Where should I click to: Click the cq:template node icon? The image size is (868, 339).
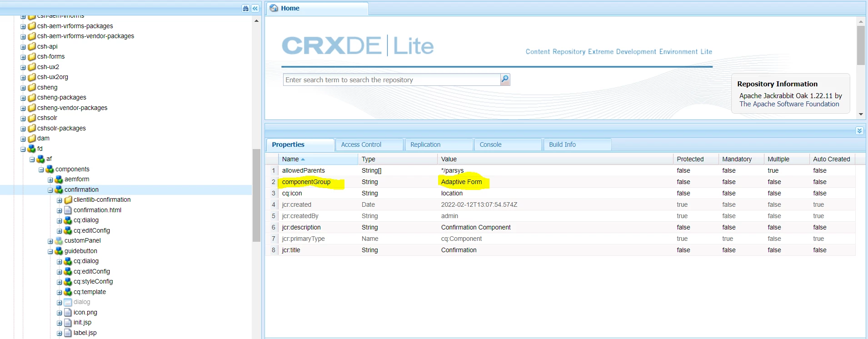[68, 292]
